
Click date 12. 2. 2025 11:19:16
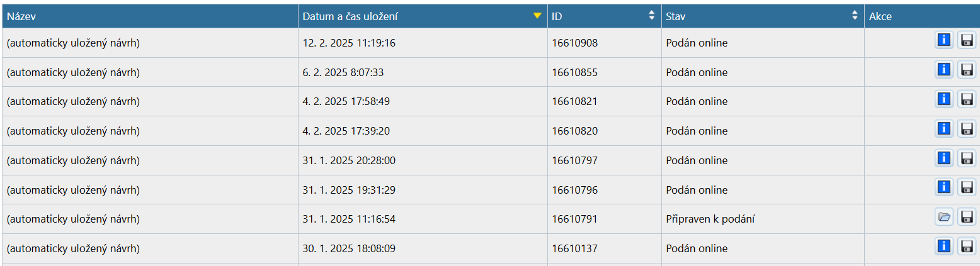[x=349, y=43]
